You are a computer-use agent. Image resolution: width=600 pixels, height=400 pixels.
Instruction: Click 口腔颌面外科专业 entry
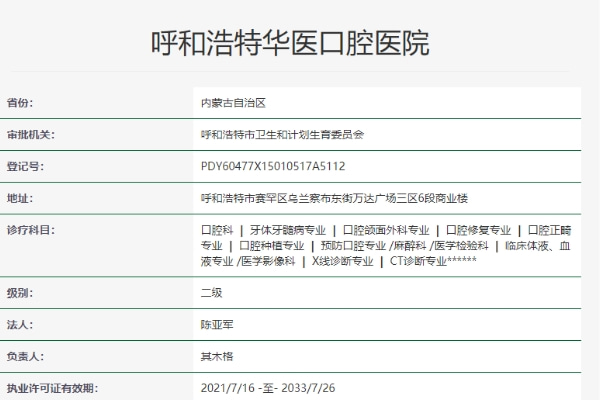386,230
